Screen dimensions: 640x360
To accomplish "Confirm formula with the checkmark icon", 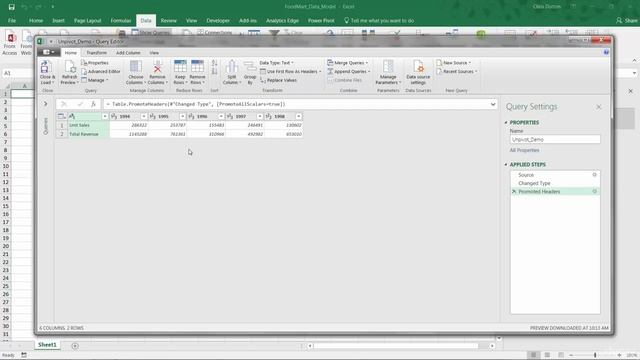I will click(80, 104).
